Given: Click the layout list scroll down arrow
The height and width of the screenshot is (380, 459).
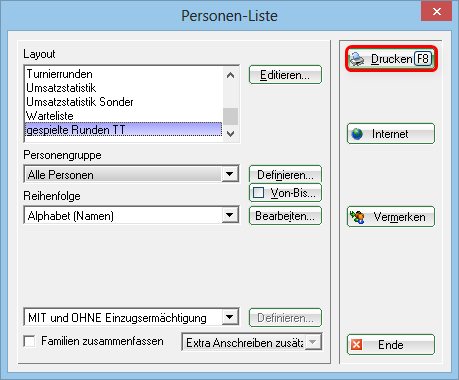Looking at the screenshot, I should (230, 134).
